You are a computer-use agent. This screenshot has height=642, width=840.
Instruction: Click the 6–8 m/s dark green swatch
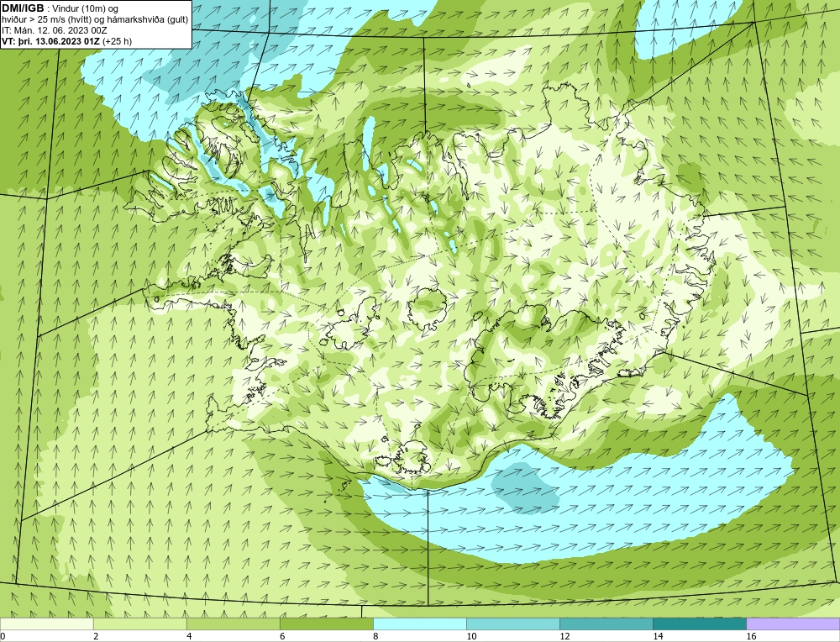click(x=326, y=624)
